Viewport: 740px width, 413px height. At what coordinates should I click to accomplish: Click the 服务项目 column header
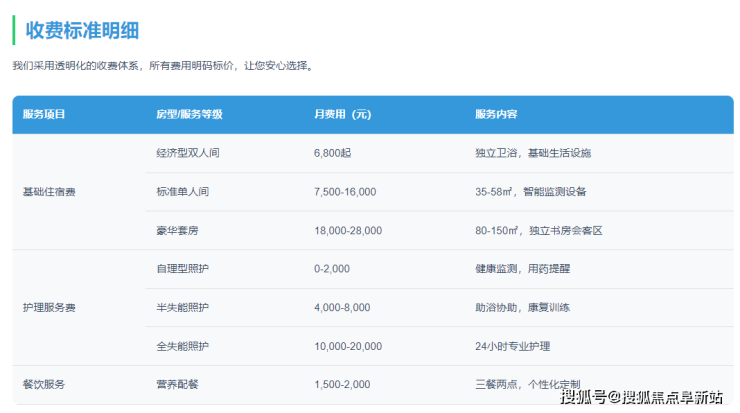[44, 115]
